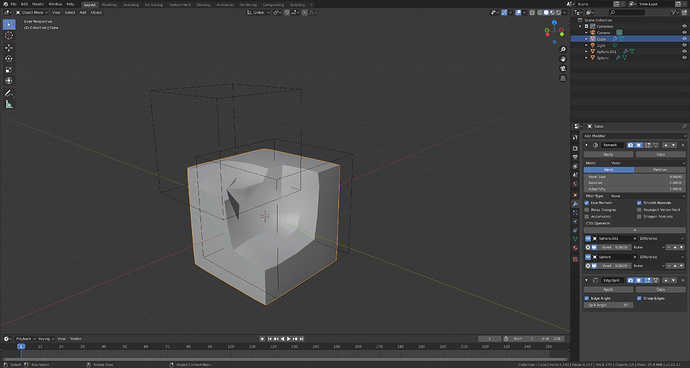Open the Object properties tab
This screenshot has width=690, height=368.
(x=575, y=195)
